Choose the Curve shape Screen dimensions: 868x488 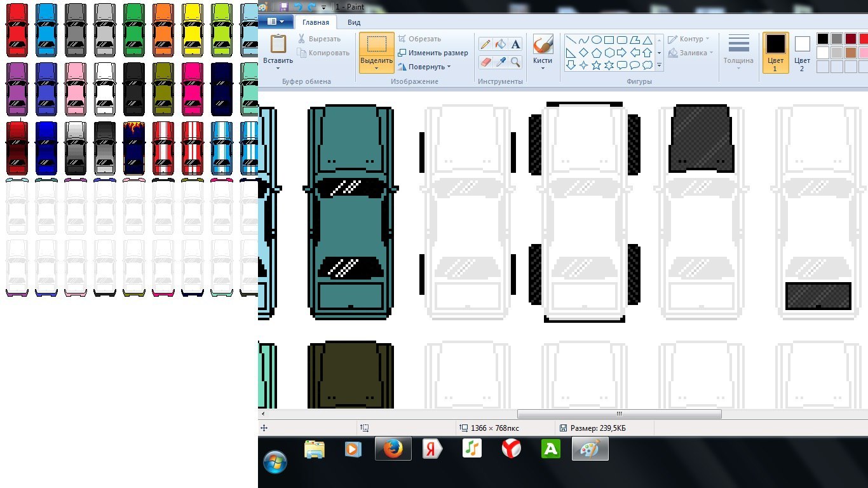[x=583, y=39]
